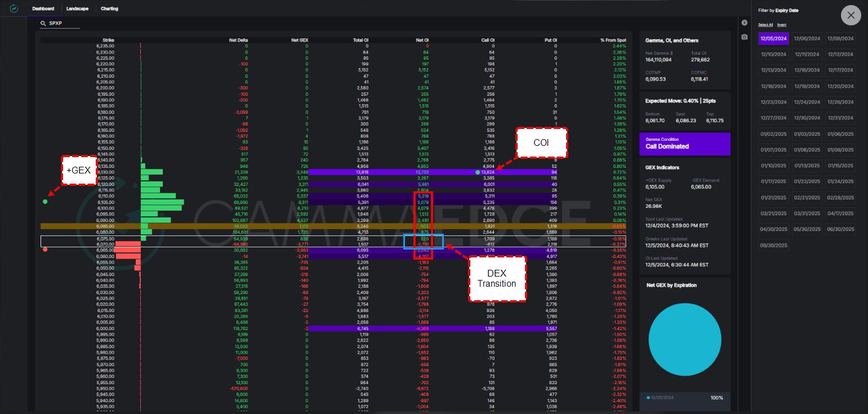Click the camera snapshot icon on chart edge

[x=745, y=37]
